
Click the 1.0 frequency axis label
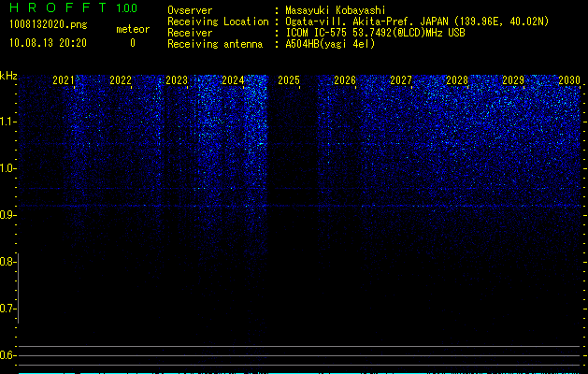(x=7, y=168)
